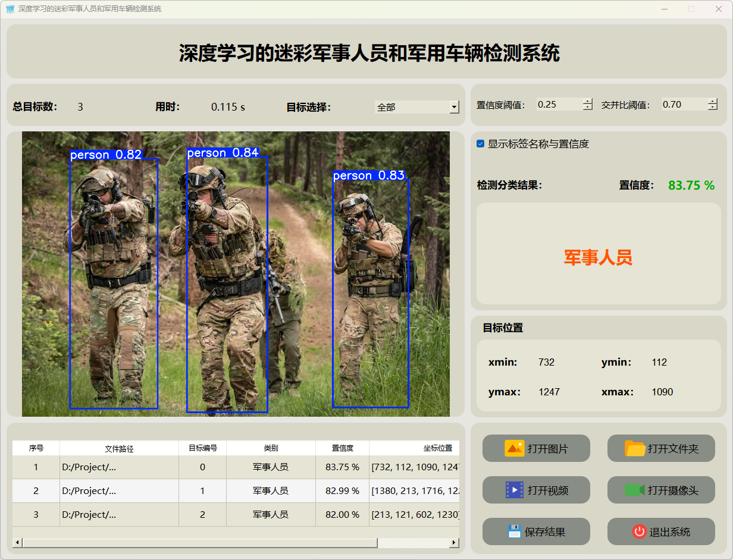This screenshot has width=733, height=560.
Task: Open the 目标选择 dropdown list
Action: 455,107
